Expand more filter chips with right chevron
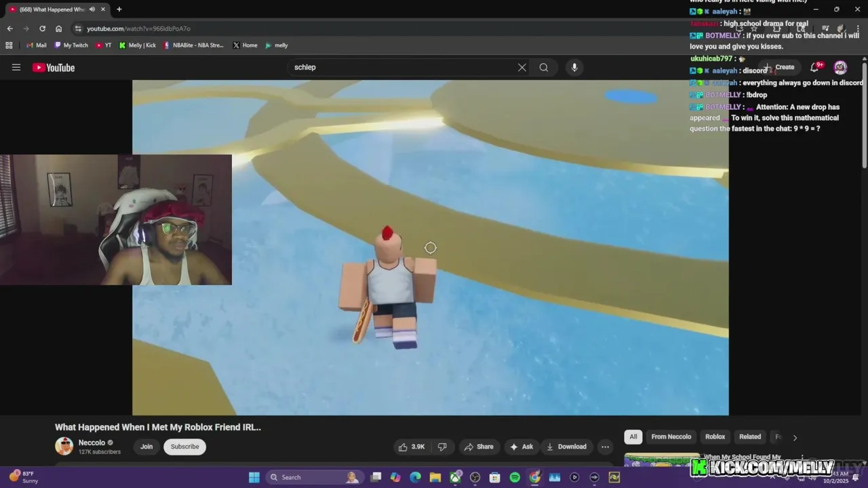This screenshot has height=488, width=868. [x=795, y=437]
